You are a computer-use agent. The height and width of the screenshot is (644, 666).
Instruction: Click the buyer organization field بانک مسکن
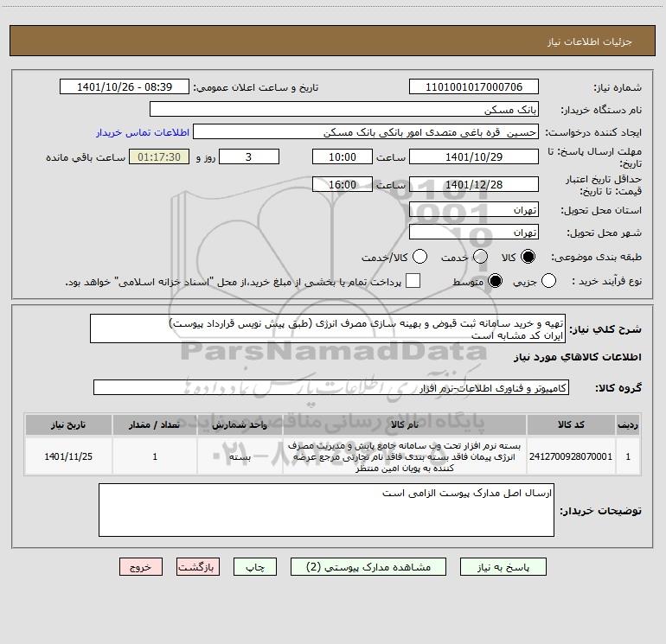click(344, 110)
